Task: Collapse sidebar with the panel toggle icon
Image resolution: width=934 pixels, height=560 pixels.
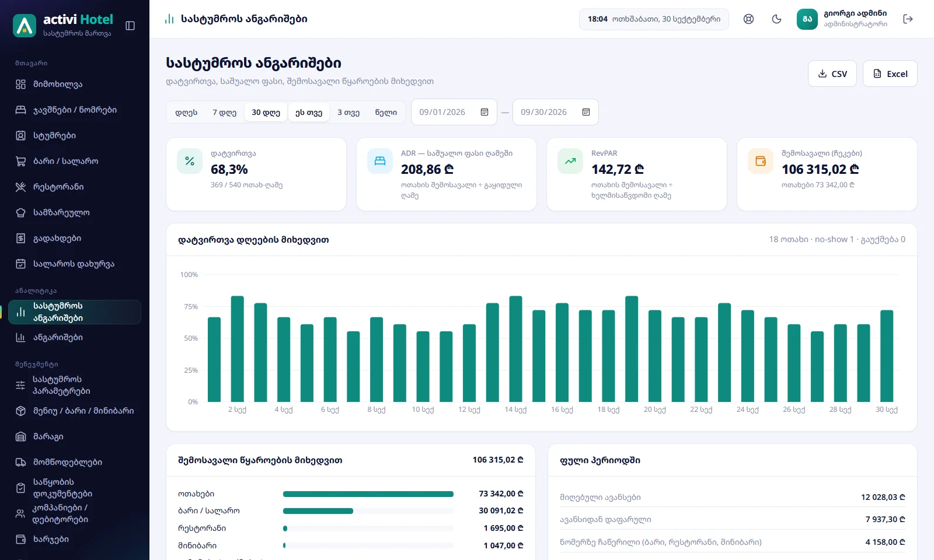Action: 130,26
